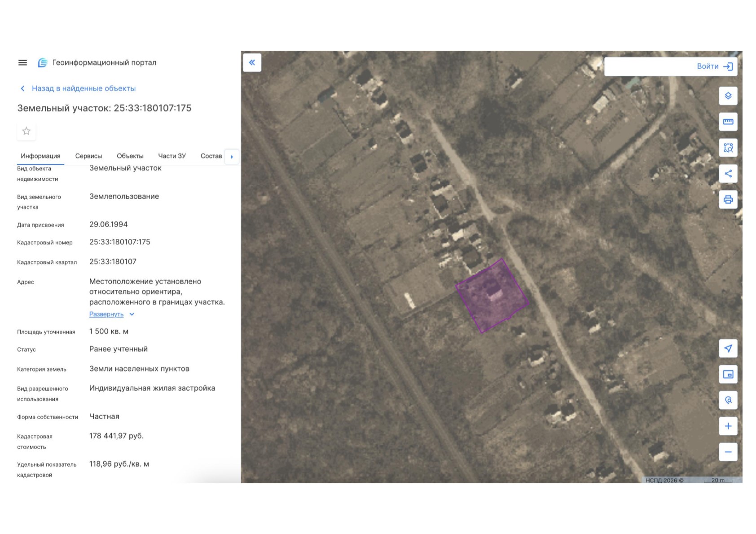The image size is (756, 534).
Task: Add land parcel to favorites with star
Action: point(26,131)
